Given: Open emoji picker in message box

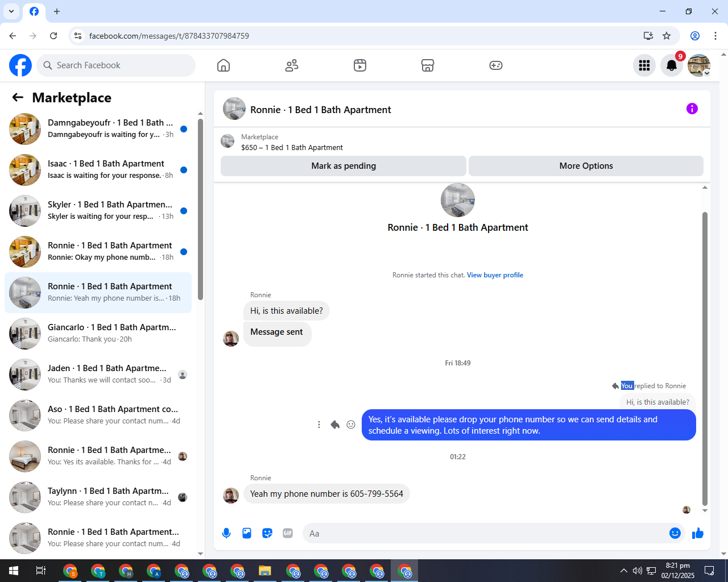Looking at the screenshot, I should pyautogui.click(x=675, y=533).
